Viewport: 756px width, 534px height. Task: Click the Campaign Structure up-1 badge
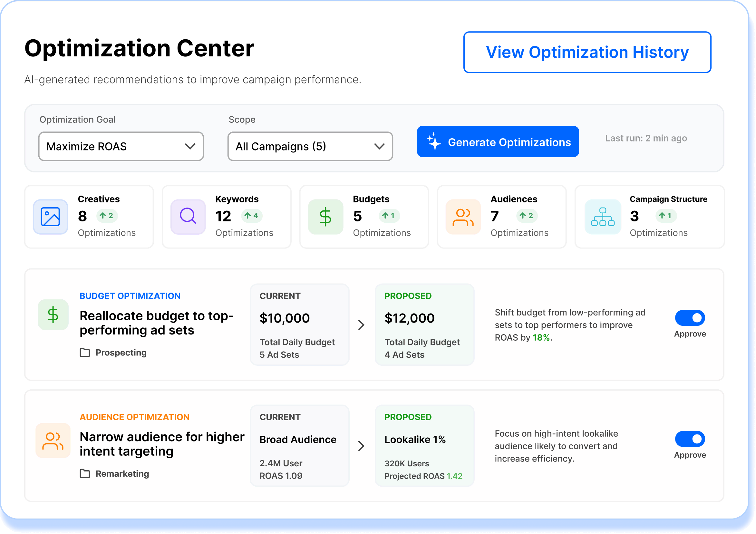point(666,216)
